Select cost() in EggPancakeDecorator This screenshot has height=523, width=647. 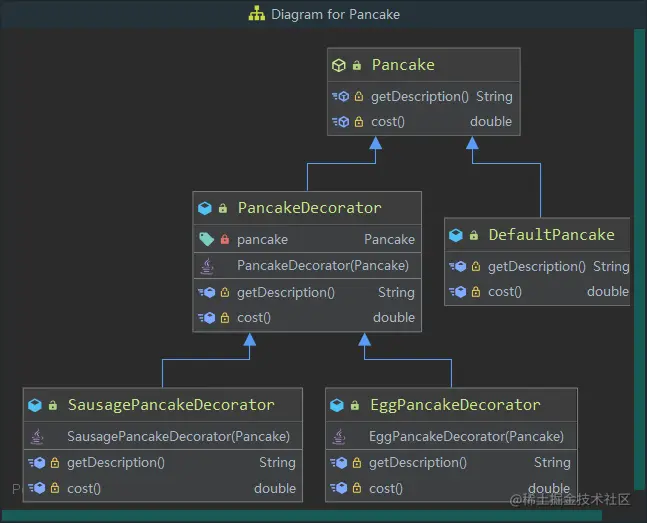(386, 489)
